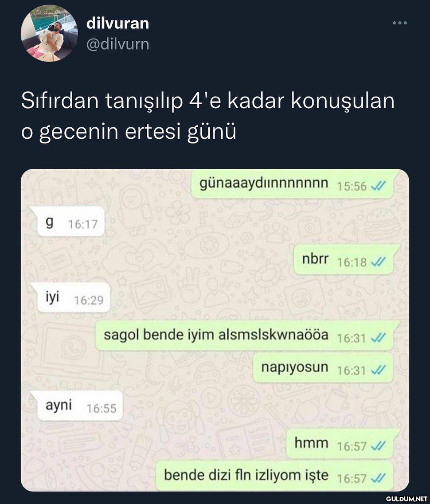Open the read-receipt double check beside 15:56

coord(378,186)
